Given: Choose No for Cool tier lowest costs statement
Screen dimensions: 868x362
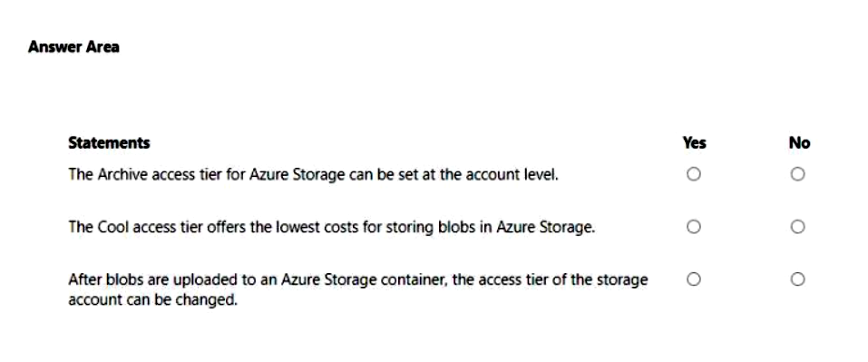Looking at the screenshot, I should (797, 227).
